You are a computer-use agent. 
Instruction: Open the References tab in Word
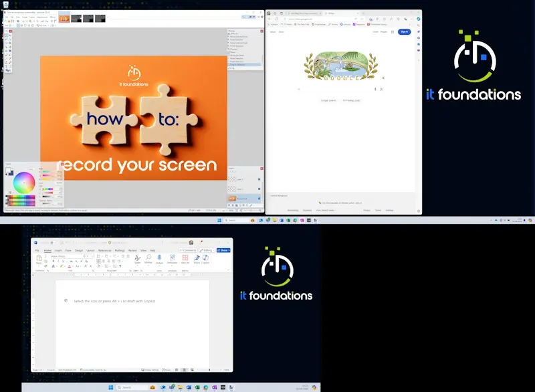(105, 250)
